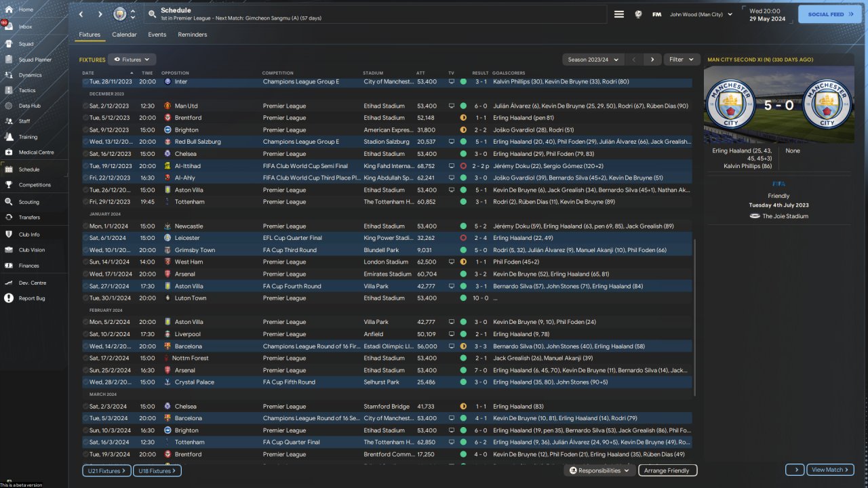Click the Manchester City club badge in header
The height and width of the screenshot is (488, 868).
(x=120, y=14)
